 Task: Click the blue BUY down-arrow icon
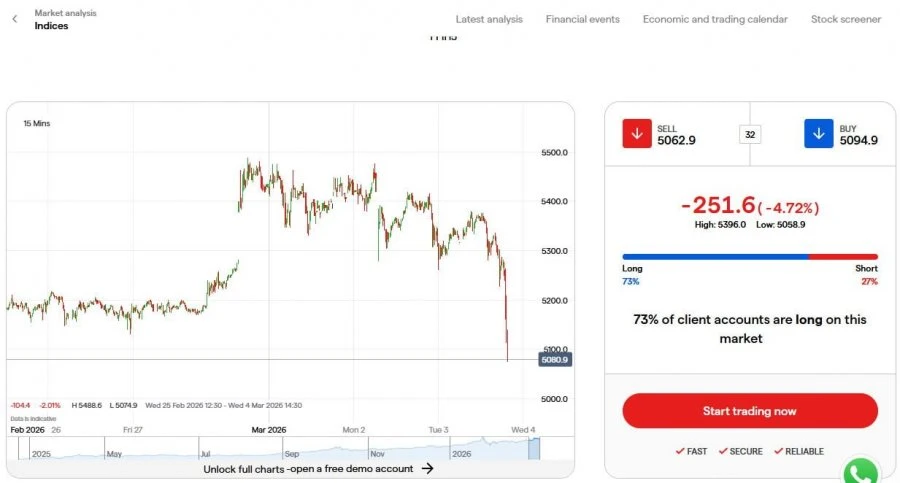click(x=818, y=133)
